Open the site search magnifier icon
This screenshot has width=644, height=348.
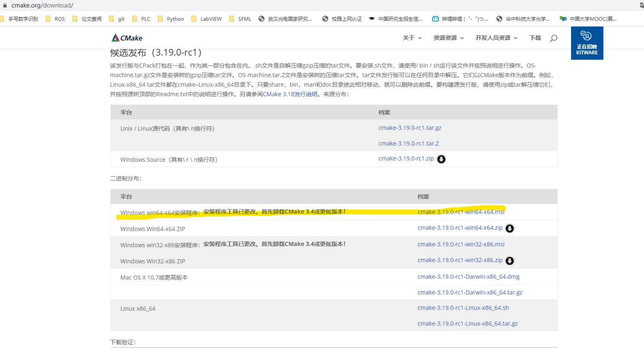pyautogui.click(x=554, y=38)
